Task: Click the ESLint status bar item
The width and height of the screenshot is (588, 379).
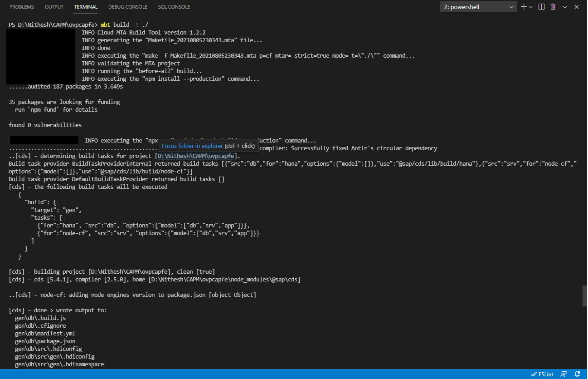Action: pyautogui.click(x=542, y=374)
